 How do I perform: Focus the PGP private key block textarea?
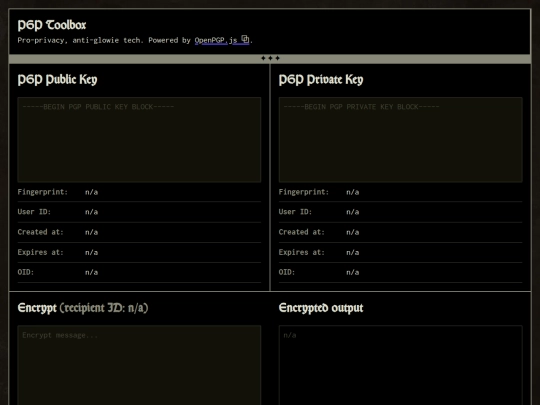(x=401, y=140)
